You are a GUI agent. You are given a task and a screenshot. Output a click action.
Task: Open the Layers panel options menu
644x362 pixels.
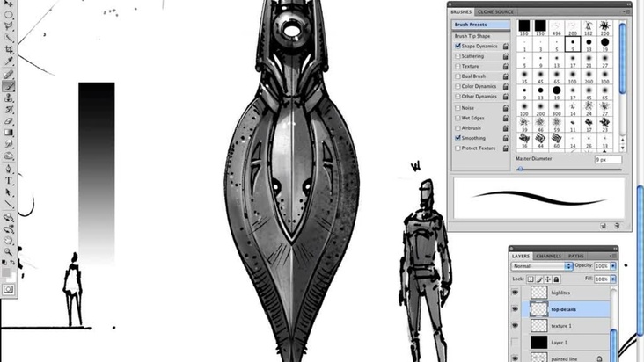[613, 256]
